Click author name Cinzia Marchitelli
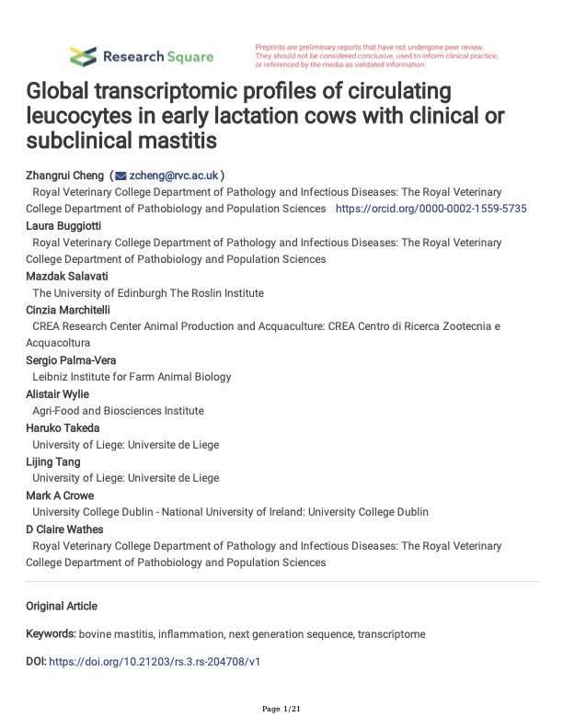 click(x=68, y=310)
